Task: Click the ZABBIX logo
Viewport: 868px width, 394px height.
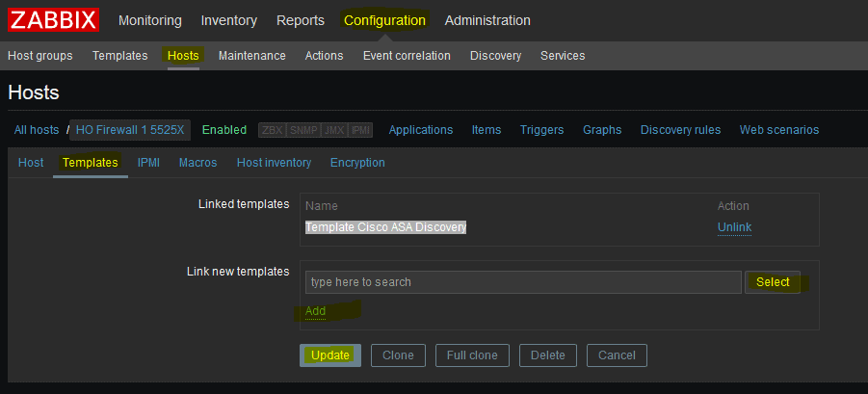Action: (54, 20)
